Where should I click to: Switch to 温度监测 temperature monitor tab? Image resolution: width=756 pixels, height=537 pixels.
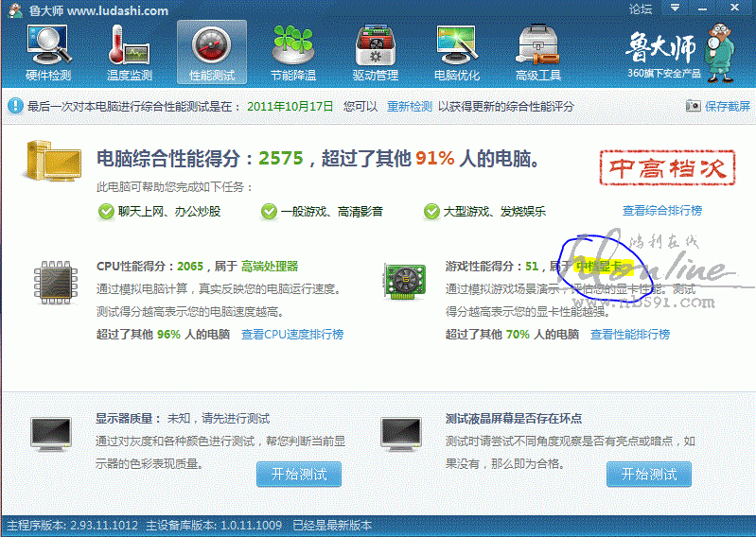click(130, 53)
